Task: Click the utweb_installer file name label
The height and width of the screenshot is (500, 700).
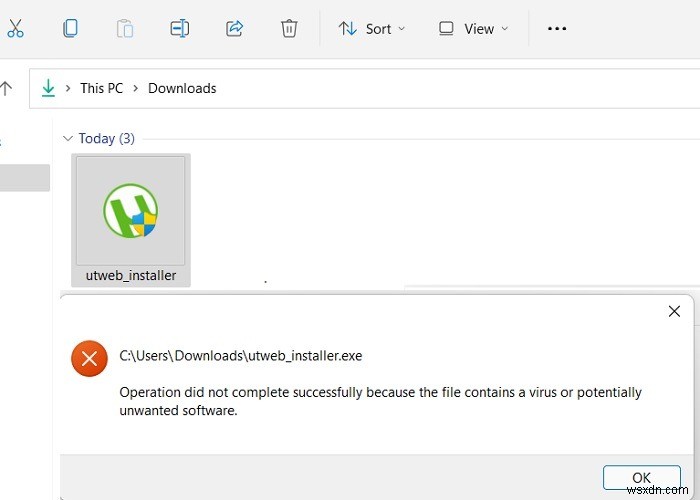Action: (x=131, y=275)
